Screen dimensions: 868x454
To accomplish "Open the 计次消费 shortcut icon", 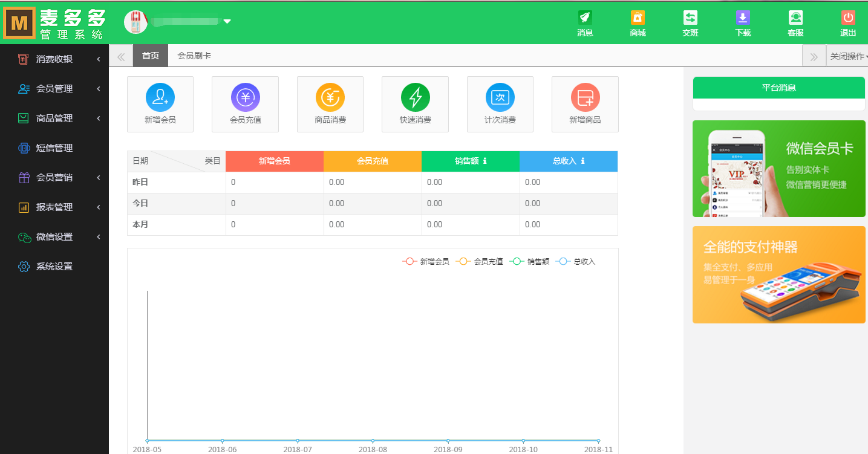I will pyautogui.click(x=500, y=97).
